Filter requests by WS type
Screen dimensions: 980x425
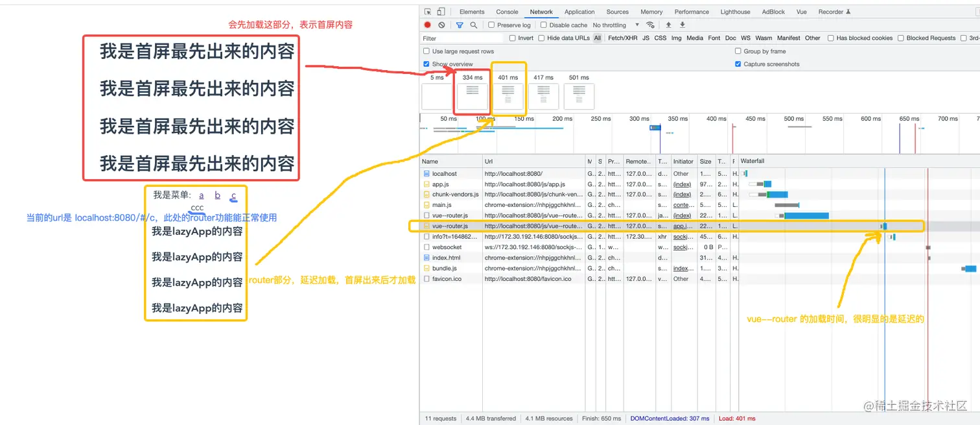click(745, 38)
